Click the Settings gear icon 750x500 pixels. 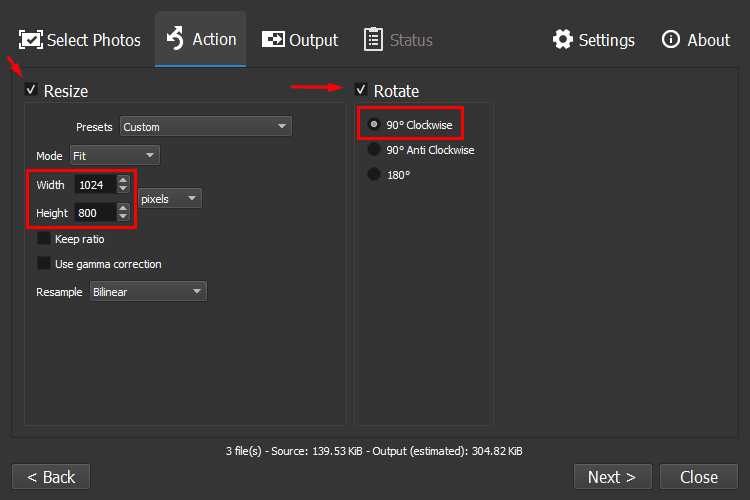pos(563,39)
